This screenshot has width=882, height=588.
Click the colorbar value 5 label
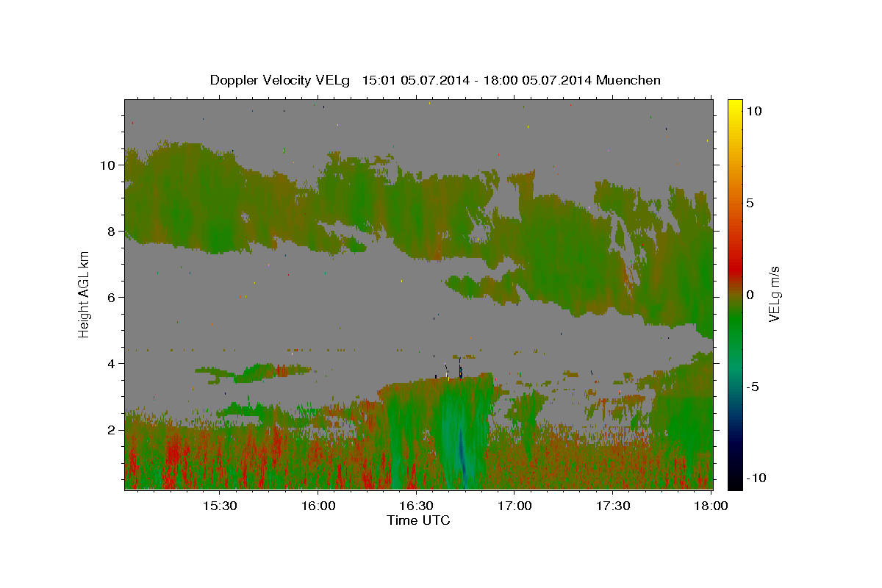pyautogui.click(x=750, y=203)
